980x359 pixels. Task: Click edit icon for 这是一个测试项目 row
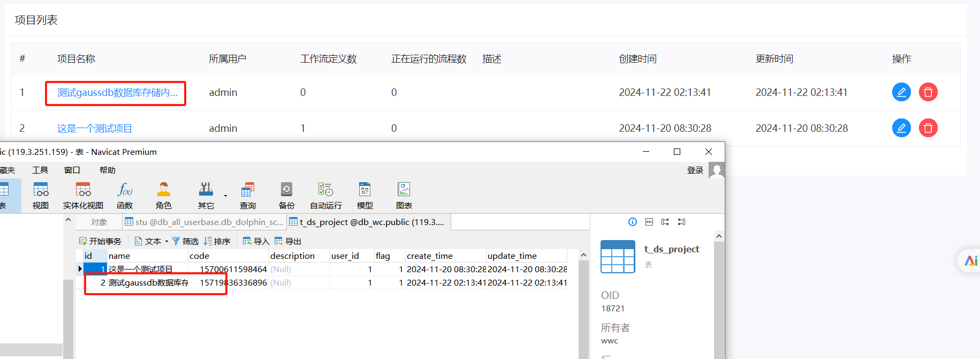[901, 128]
